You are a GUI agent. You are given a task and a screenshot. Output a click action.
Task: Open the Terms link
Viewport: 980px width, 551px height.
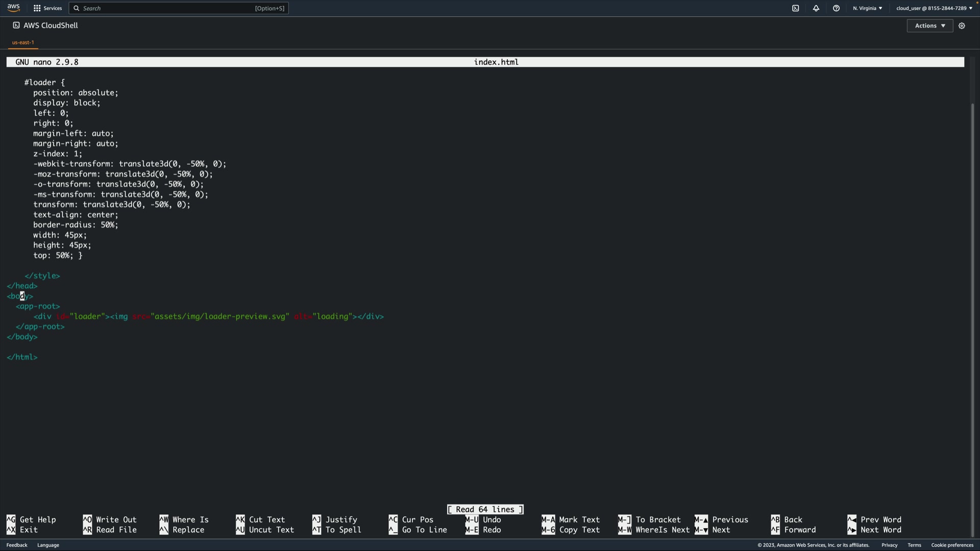(x=914, y=545)
